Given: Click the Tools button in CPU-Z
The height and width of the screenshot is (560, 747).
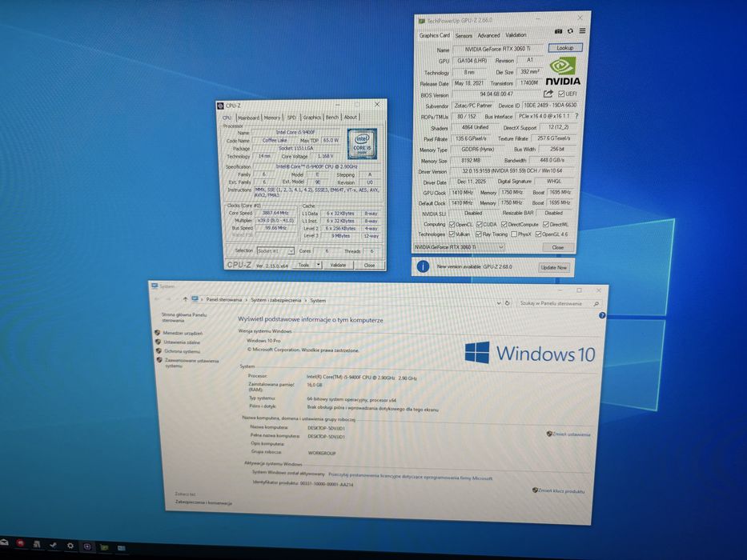Looking at the screenshot, I should coord(303,265).
